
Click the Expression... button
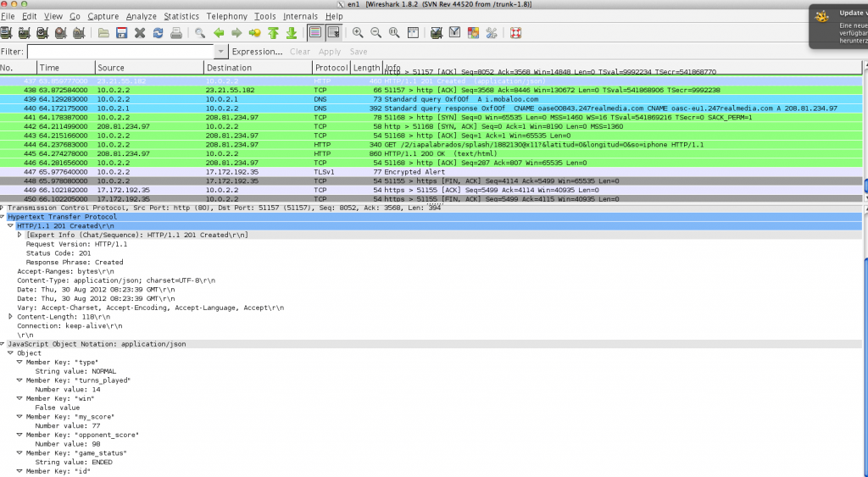pyautogui.click(x=257, y=52)
